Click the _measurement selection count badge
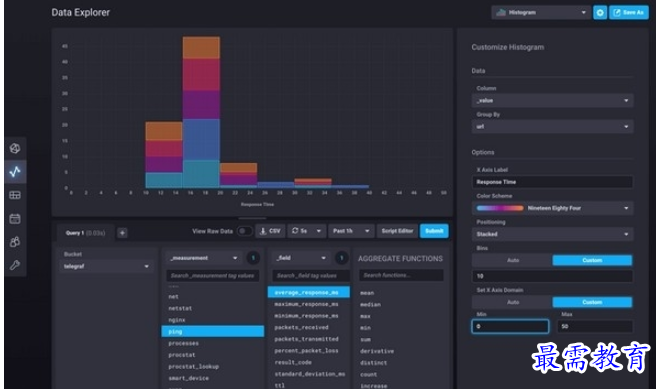Viewport: 656px width, 389px height. tap(253, 258)
